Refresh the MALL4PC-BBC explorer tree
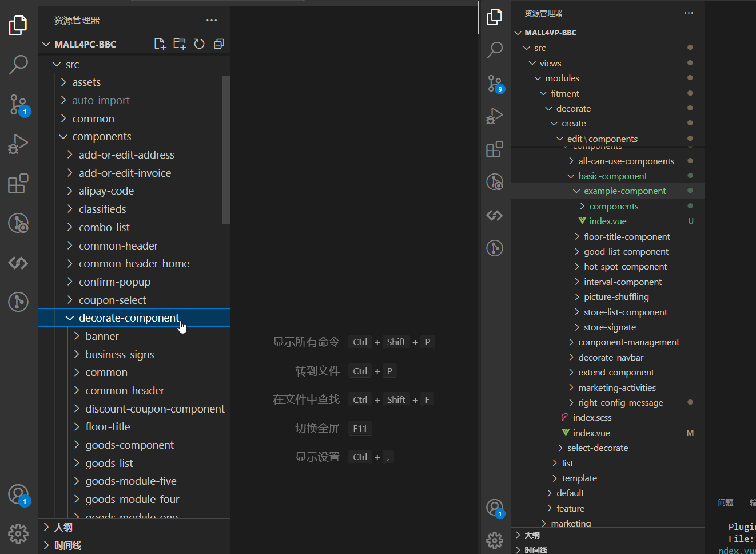The width and height of the screenshot is (756, 554). click(x=199, y=44)
